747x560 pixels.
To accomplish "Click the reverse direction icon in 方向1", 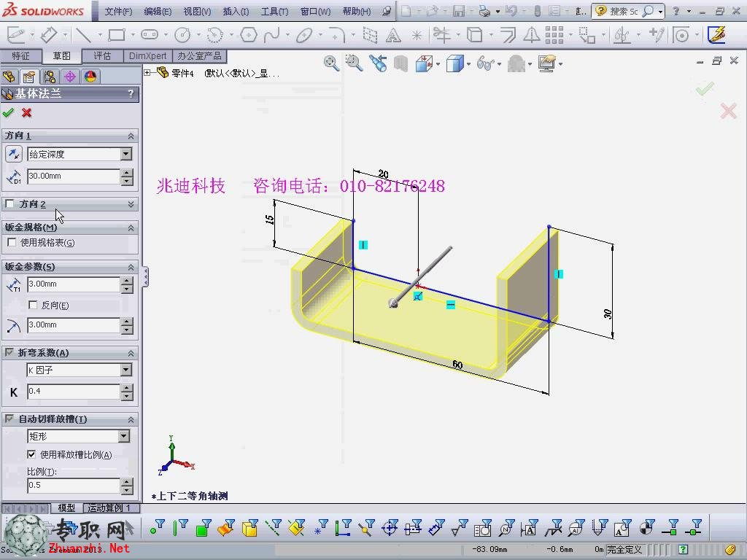I will point(13,154).
